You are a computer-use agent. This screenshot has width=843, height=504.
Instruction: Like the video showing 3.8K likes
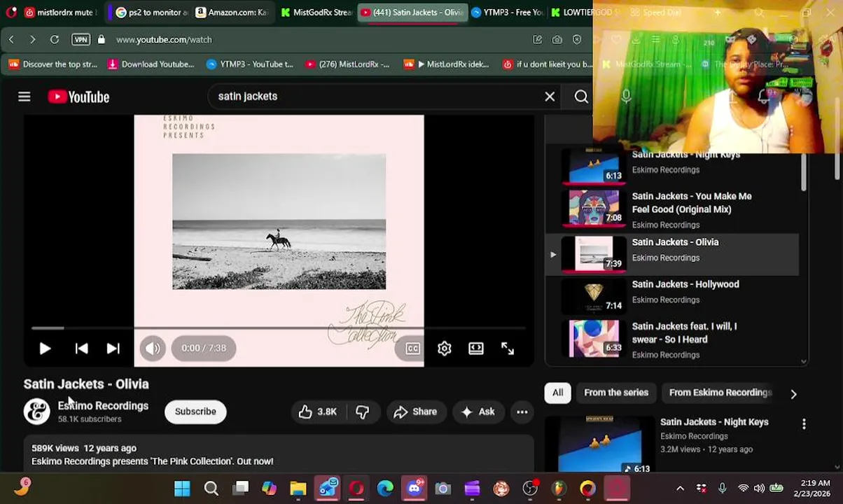pyautogui.click(x=317, y=412)
